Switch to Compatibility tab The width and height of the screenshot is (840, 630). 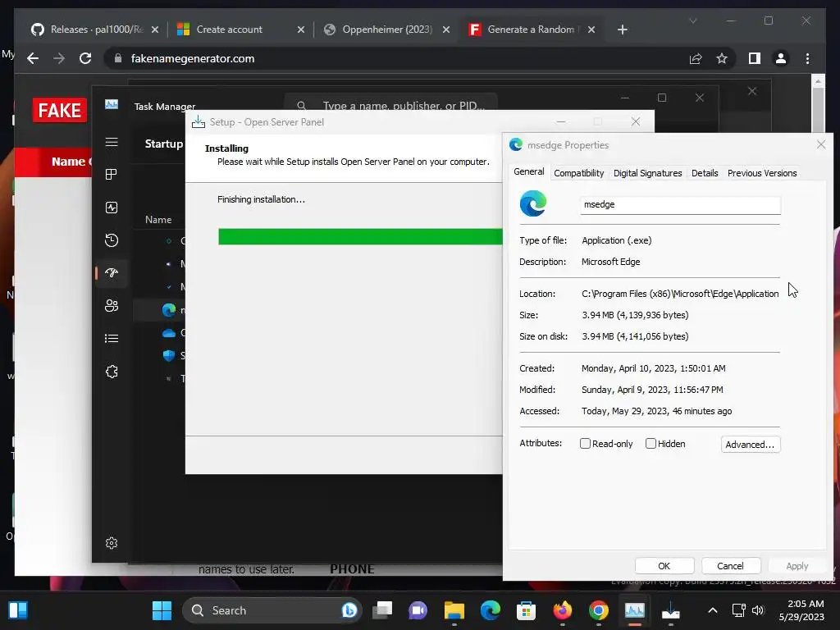pyautogui.click(x=578, y=173)
